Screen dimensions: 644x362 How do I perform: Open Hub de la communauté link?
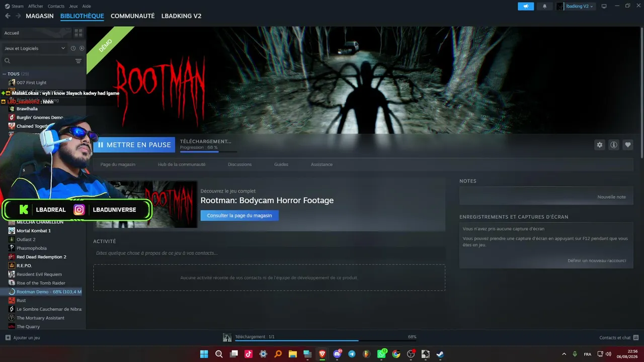(182, 164)
